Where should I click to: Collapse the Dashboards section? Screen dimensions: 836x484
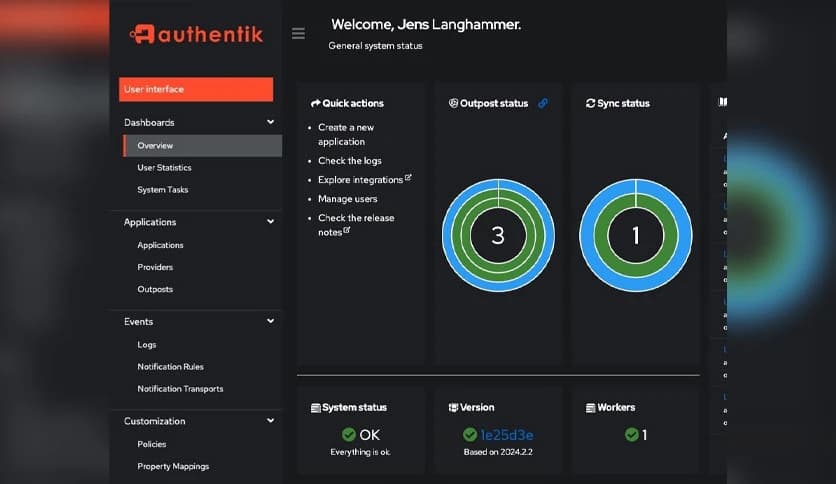[270, 122]
